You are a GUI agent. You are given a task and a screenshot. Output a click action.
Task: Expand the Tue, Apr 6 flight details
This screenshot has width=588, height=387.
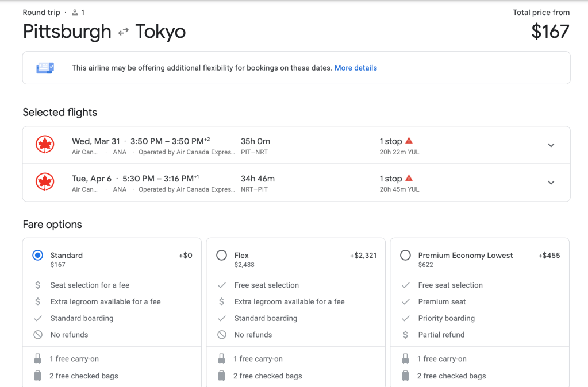(x=551, y=183)
